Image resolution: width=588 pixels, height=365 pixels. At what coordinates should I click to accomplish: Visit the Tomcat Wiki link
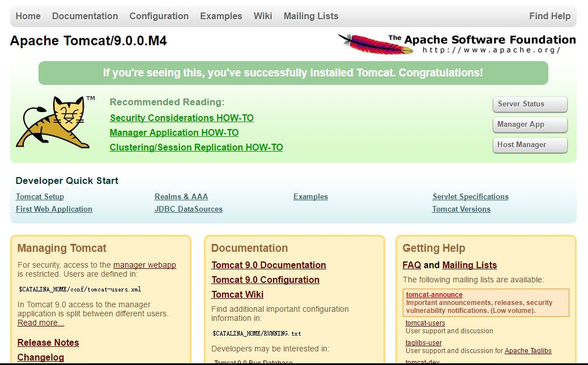tap(237, 295)
